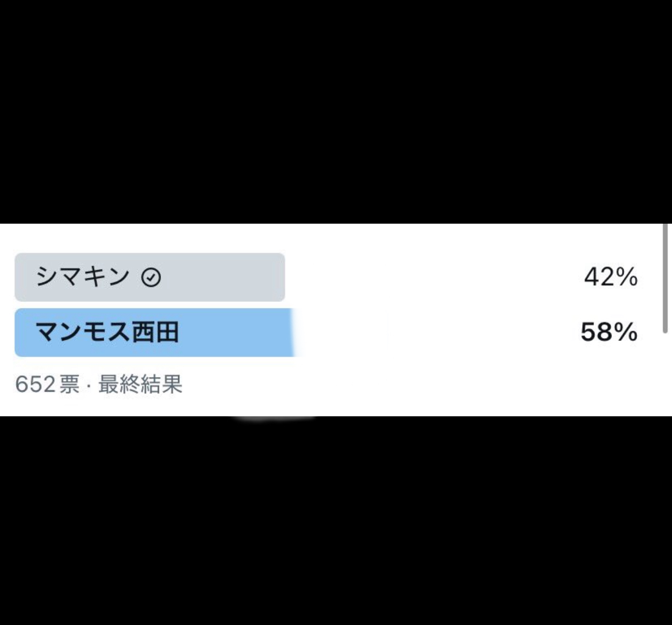The image size is (672, 625).
Task: Click the 最終結果 final results text
Action: pos(141,384)
